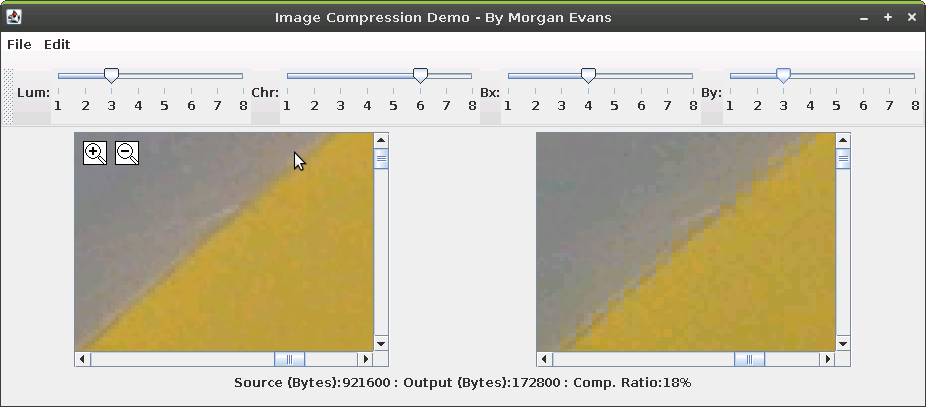Minimize the Image Compression Demo window
Screen dimensions: 926x407
coord(864,18)
